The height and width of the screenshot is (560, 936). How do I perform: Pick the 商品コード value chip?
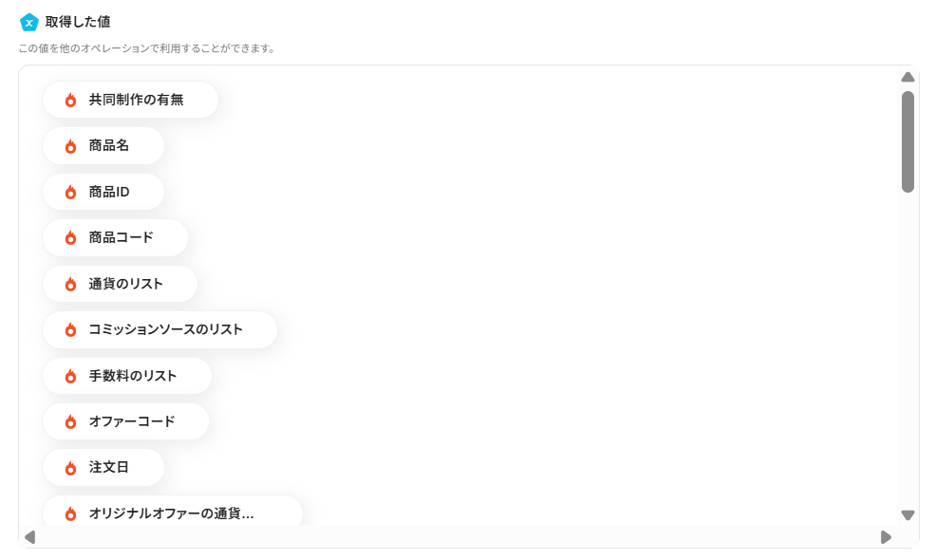click(115, 237)
